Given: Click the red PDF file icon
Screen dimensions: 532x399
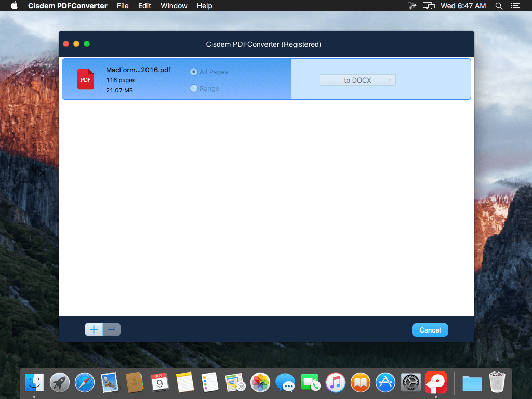Looking at the screenshot, I should tap(86, 79).
